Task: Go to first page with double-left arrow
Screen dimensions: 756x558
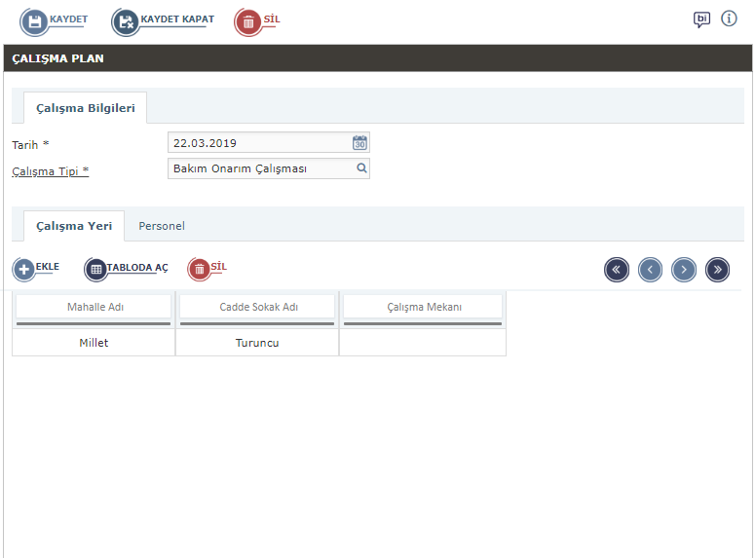Action: [617, 270]
